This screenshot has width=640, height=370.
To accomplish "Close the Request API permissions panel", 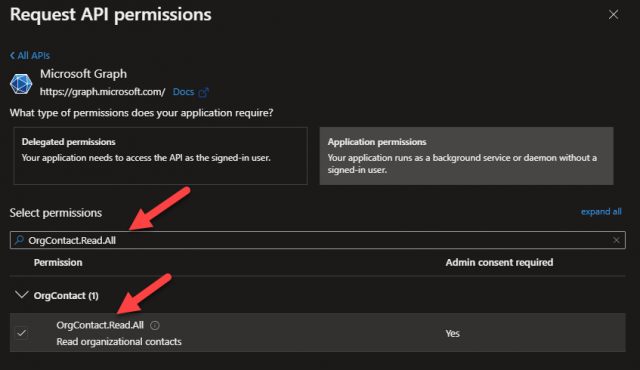I will click(x=613, y=15).
